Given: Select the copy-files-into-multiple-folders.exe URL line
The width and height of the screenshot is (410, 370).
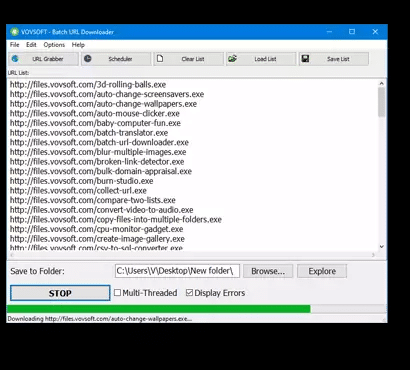Looking at the screenshot, I should [116, 220].
